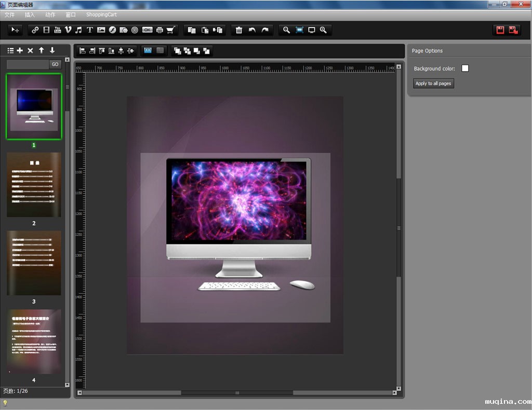Click the Apply to all pages button
This screenshot has width=532, height=410.
pos(433,84)
